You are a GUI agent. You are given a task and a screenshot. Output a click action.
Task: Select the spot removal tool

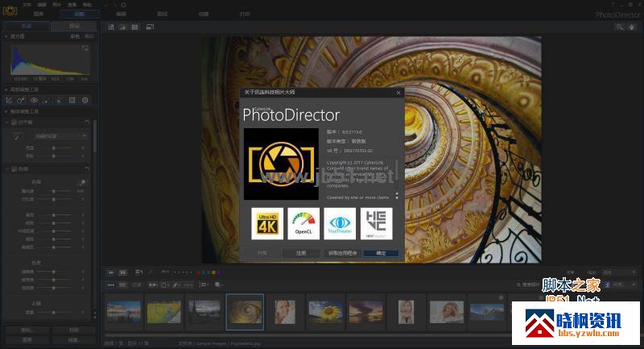(x=21, y=100)
